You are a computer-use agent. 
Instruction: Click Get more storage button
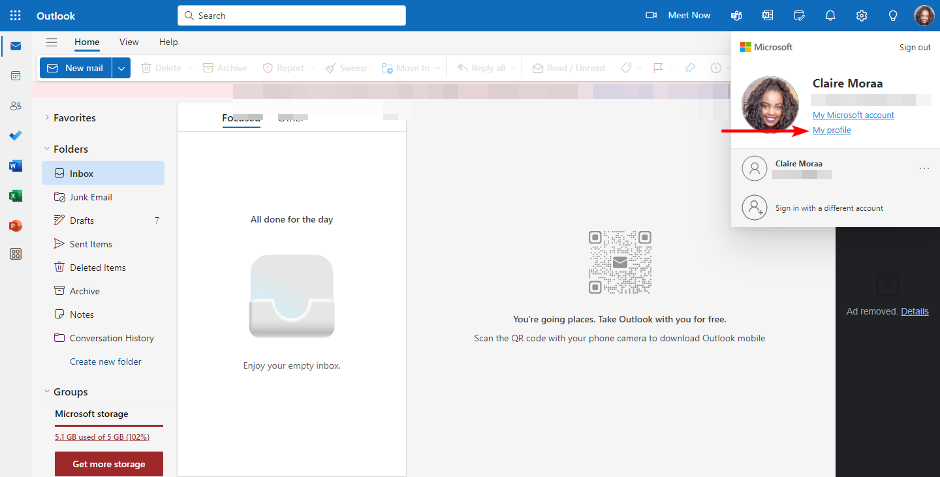(x=109, y=464)
